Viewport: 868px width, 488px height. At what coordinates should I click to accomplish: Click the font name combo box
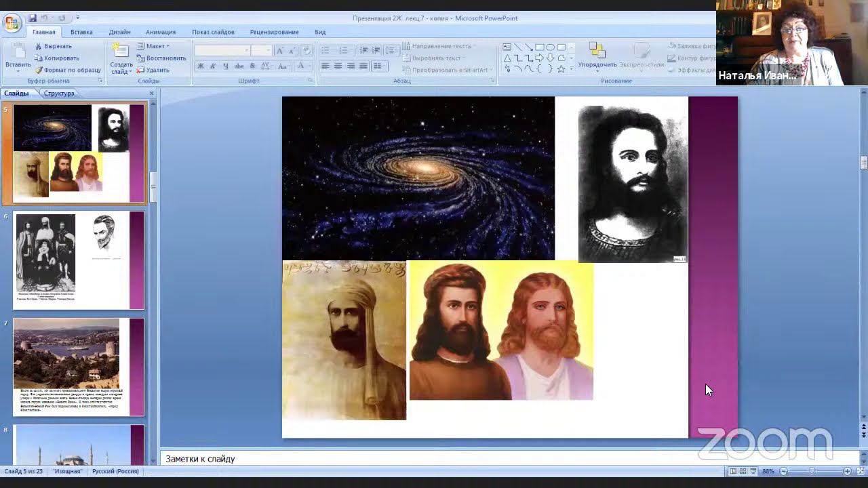tap(222, 51)
